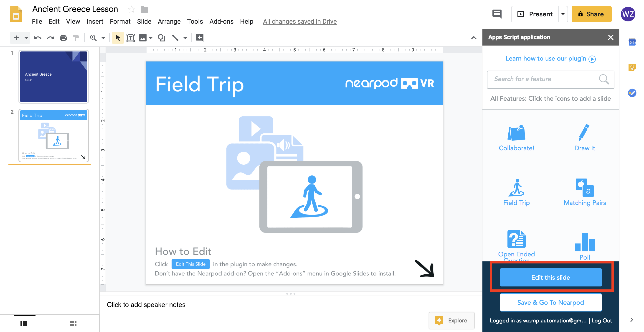
Task: Print the presentation
Action: click(63, 38)
